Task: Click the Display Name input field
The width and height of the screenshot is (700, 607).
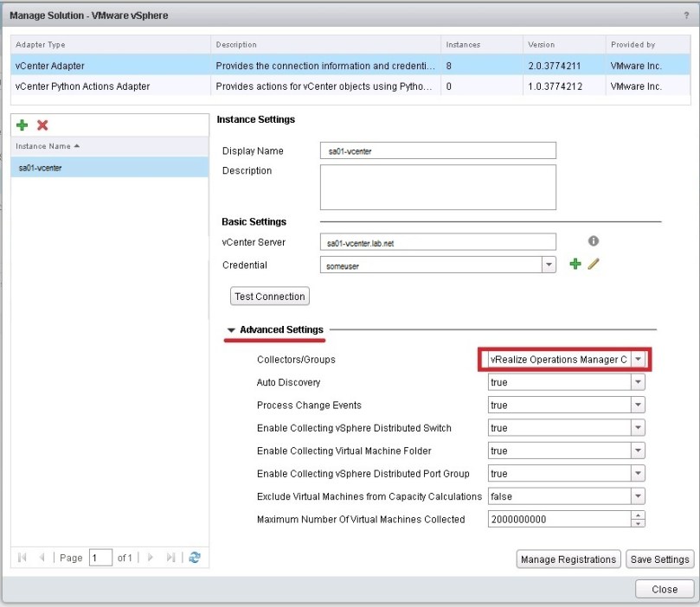Action: coord(438,151)
